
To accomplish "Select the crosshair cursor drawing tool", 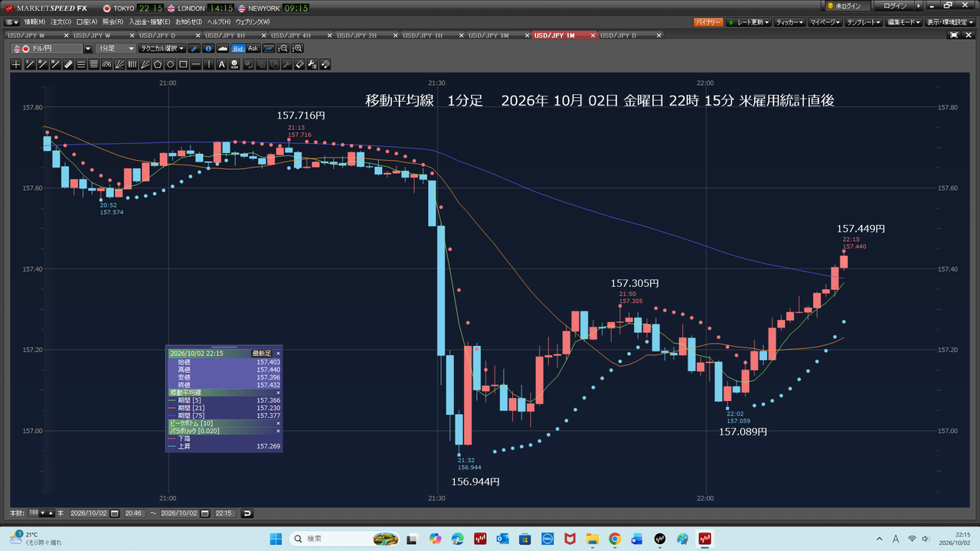I will (16, 64).
